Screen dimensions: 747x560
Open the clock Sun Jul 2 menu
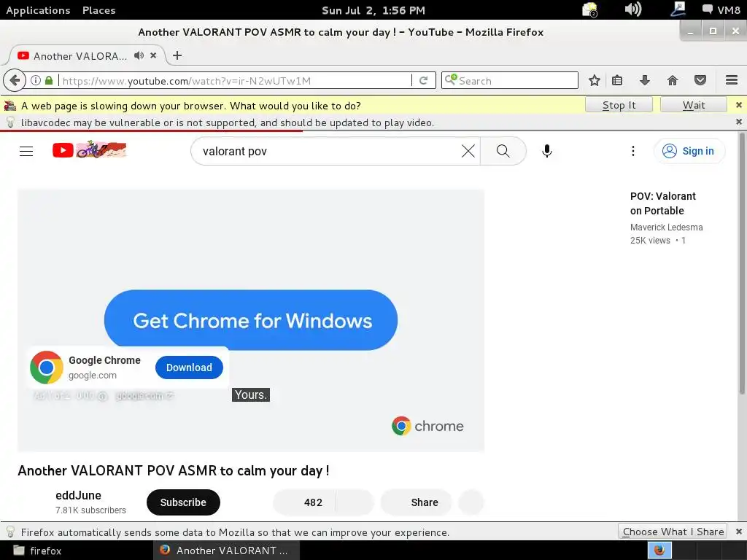(x=373, y=10)
